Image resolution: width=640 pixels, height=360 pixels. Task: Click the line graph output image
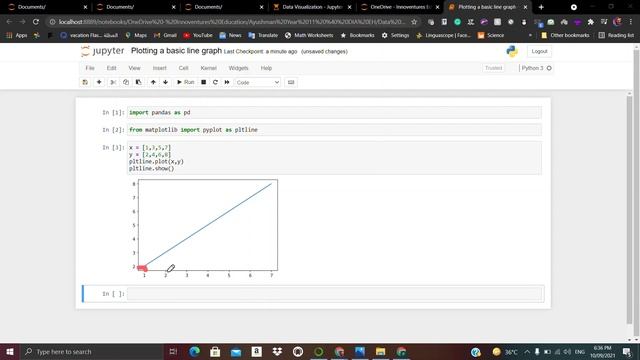(203, 228)
